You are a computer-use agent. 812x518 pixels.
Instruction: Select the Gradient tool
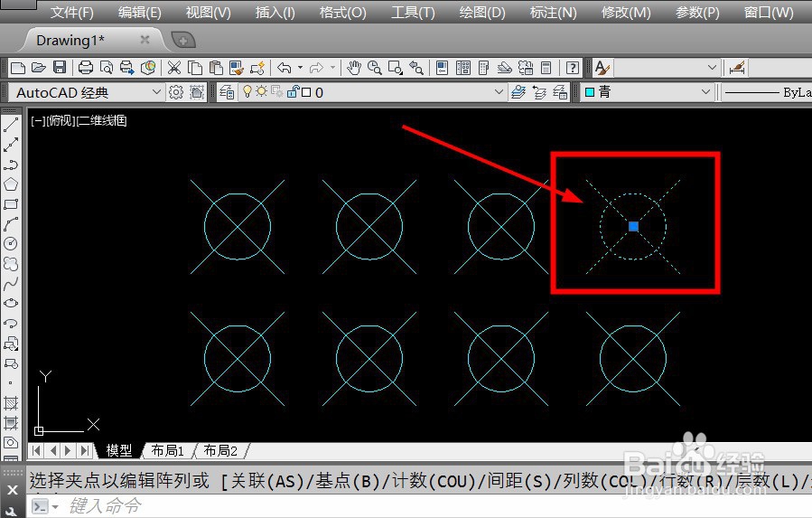pos(11,422)
